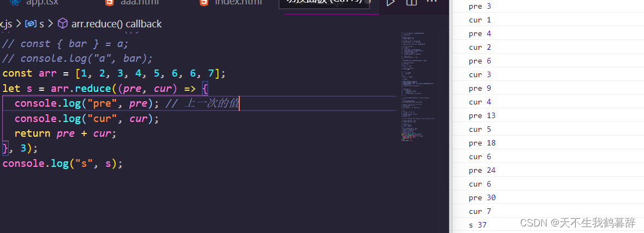
Task: Select the 's 37' console output row
Action: pyautogui.click(x=548, y=225)
